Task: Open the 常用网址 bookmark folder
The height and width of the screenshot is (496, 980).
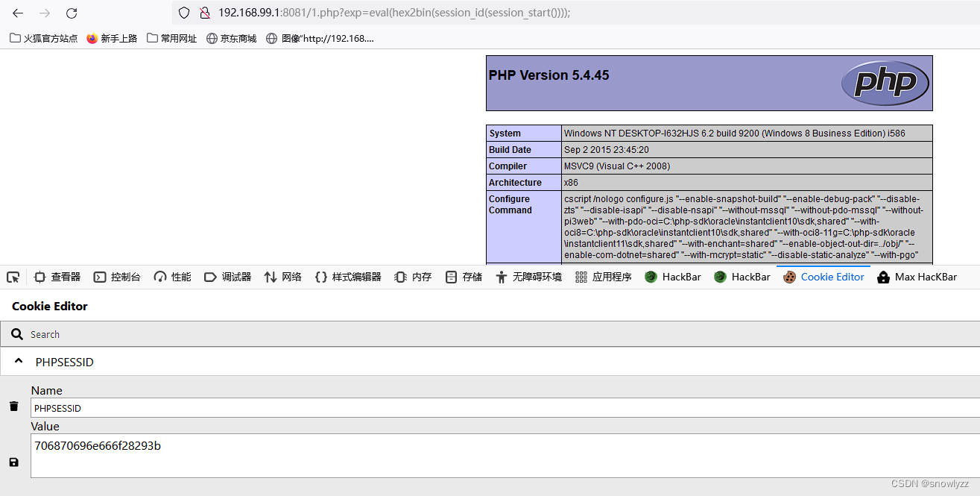Action: click(172, 38)
